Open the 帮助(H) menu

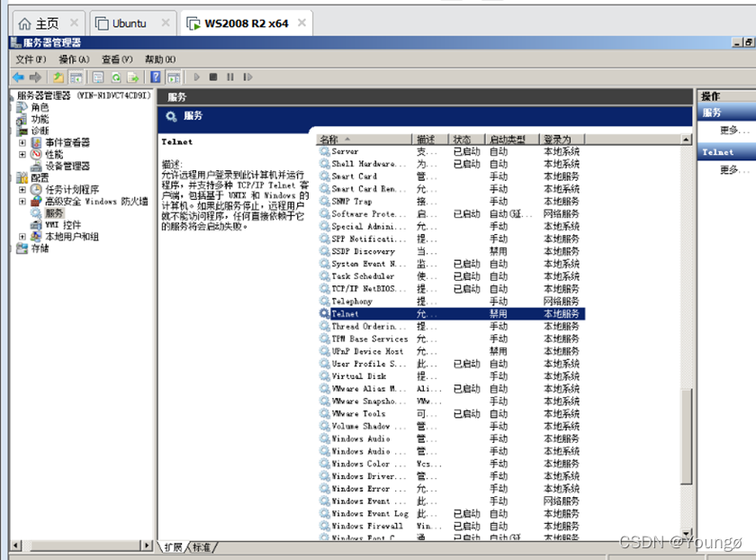[x=160, y=59]
